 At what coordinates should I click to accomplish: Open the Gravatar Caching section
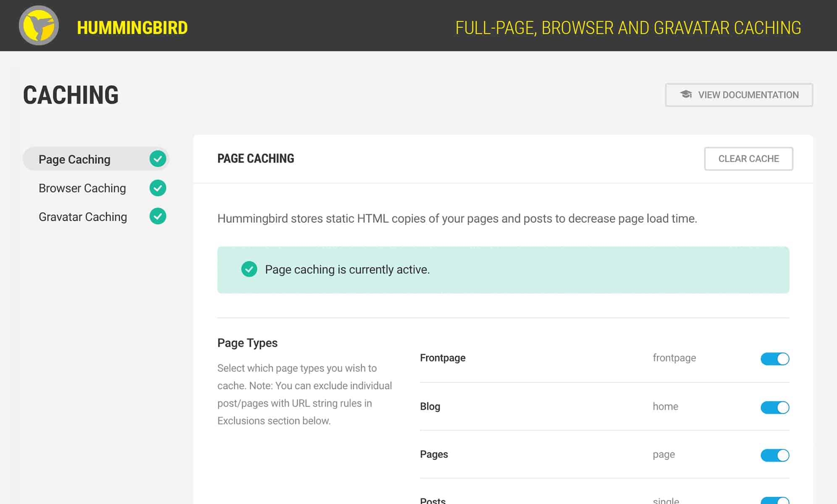tap(83, 217)
